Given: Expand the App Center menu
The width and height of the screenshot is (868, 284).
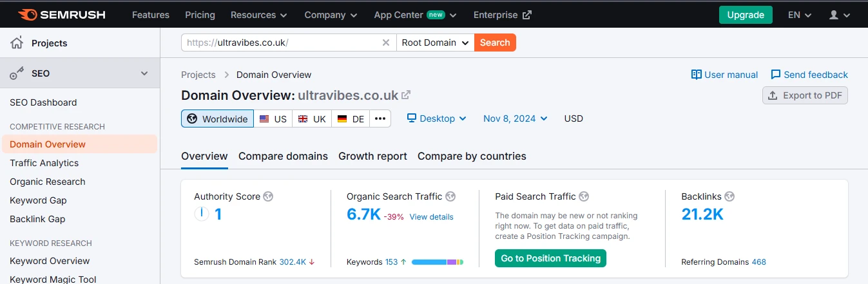Looking at the screenshot, I should click(x=415, y=15).
